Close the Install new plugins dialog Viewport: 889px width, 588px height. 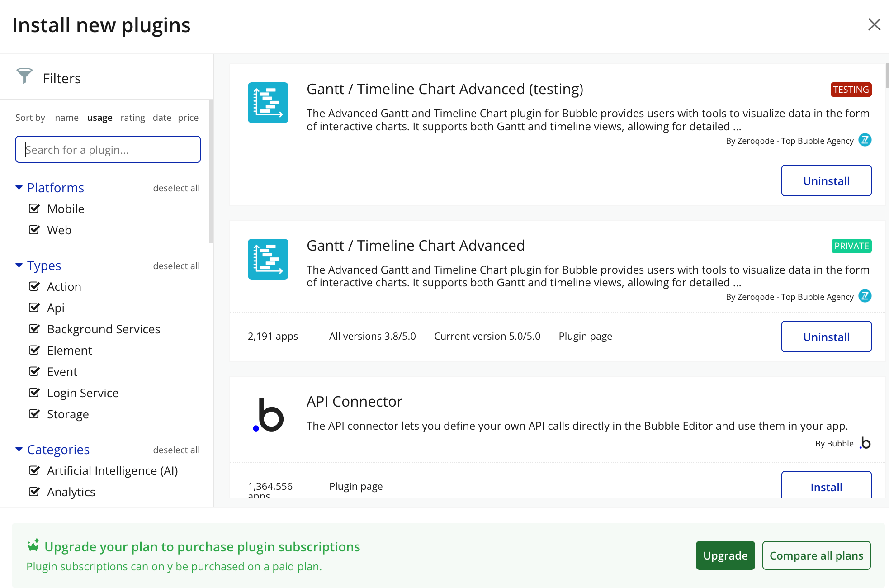click(874, 24)
